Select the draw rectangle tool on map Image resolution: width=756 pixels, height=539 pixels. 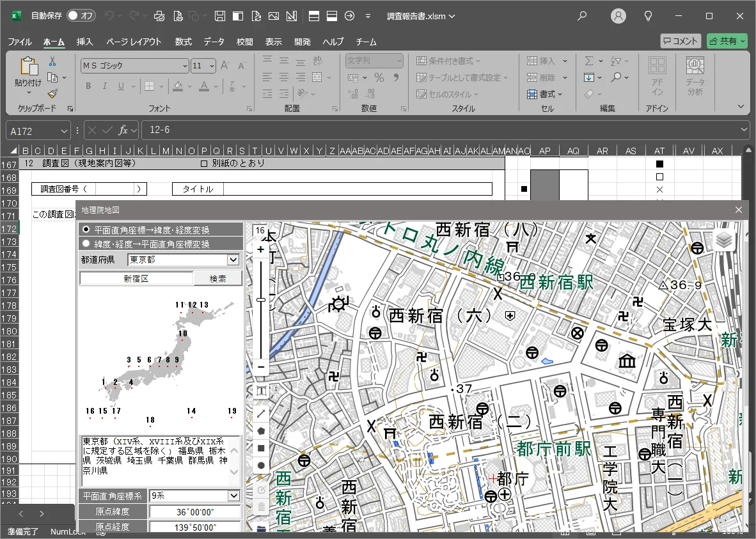pyautogui.click(x=261, y=448)
